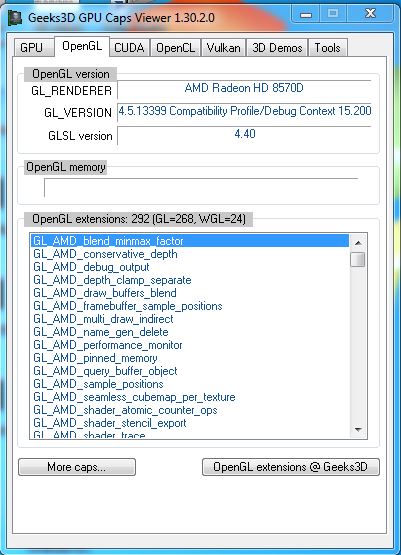Select GL_AMD_conservative_depth in the list
This screenshot has height=555, width=401.
click(x=105, y=254)
